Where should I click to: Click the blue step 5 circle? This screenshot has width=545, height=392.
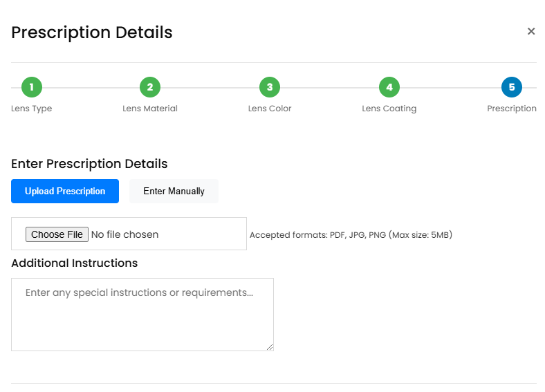[x=512, y=87]
